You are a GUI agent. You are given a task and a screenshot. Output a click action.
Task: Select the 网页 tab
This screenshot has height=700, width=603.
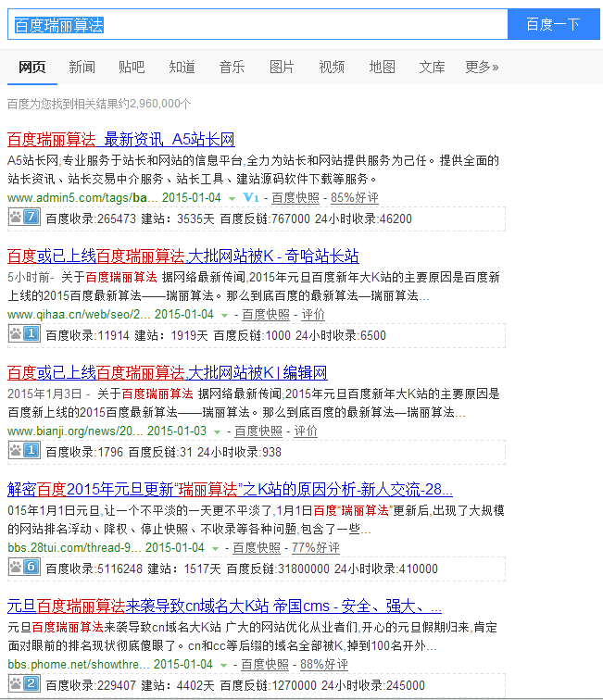click(x=32, y=67)
